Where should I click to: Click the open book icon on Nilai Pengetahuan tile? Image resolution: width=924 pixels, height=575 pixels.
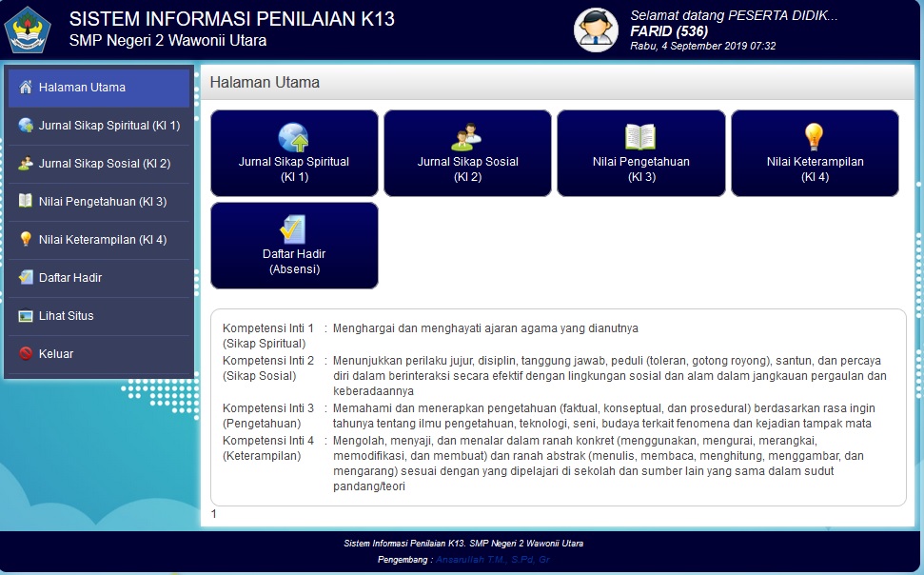pyautogui.click(x=640, y=138)
